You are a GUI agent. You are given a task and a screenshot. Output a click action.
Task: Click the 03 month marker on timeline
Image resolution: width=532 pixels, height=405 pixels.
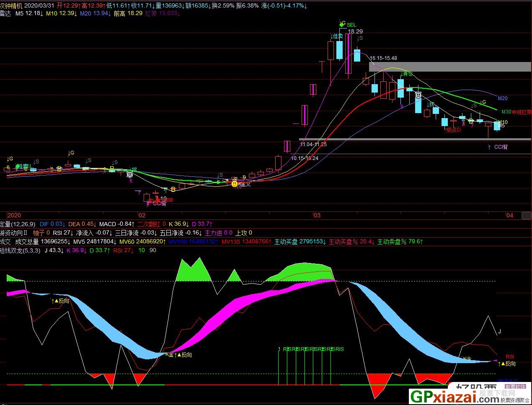(317, 215)
